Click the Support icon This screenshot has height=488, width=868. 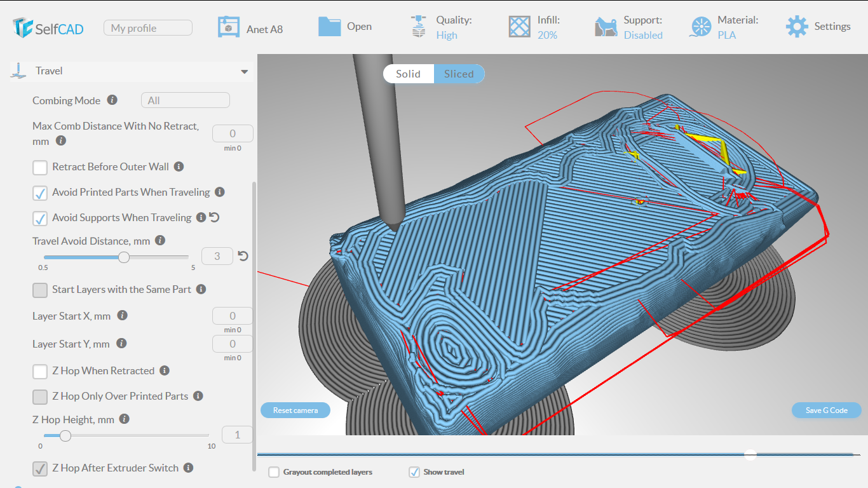click(x=606, y=27)
